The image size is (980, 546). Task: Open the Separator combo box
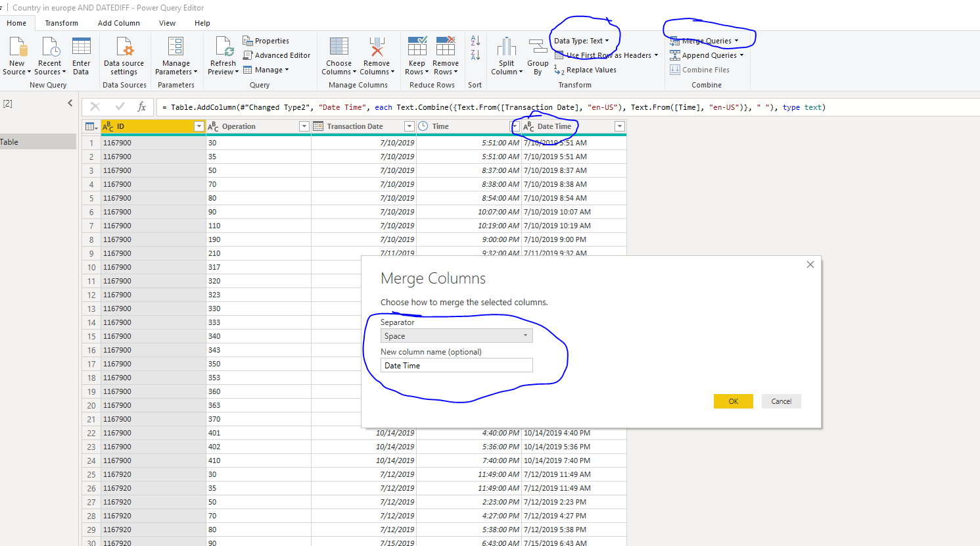coord(457,336)
